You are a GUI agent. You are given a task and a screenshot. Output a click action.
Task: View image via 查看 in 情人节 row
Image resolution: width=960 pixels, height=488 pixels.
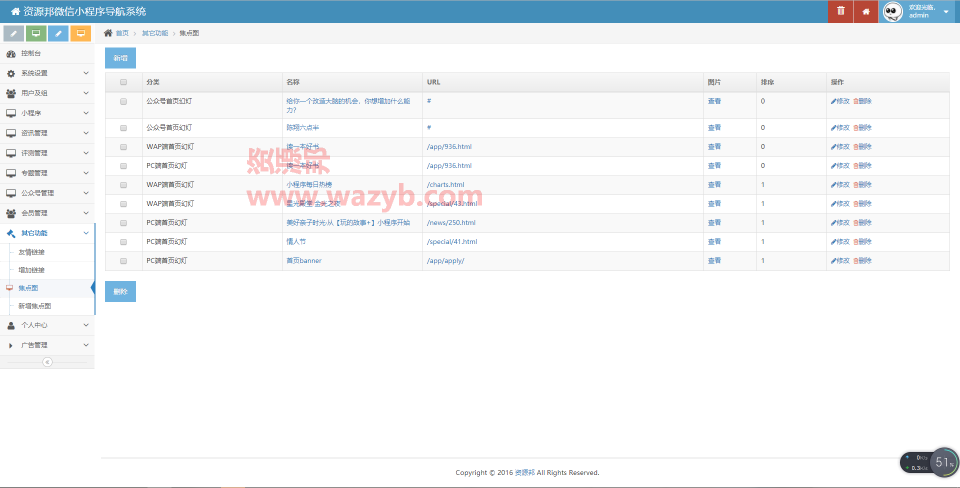pyautogui.click(x=714, y=242)
